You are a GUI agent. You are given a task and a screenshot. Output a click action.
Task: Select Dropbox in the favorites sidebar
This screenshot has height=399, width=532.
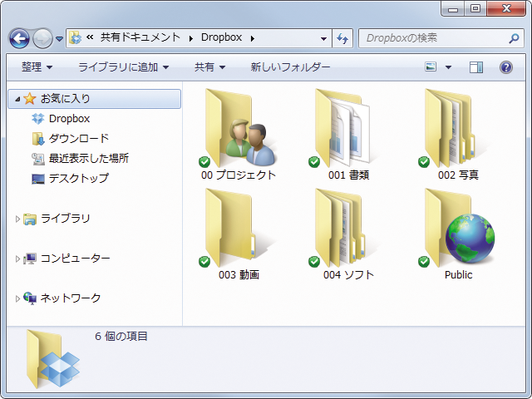point(68,119)
